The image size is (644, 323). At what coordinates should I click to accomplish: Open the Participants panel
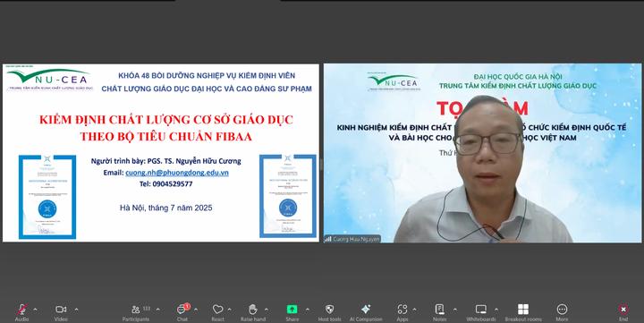coord(136,309)
